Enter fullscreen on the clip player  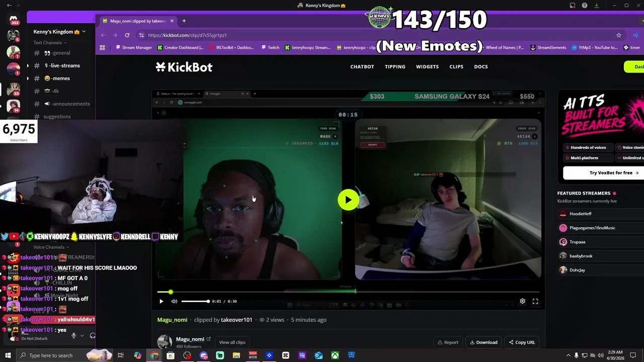535,301
